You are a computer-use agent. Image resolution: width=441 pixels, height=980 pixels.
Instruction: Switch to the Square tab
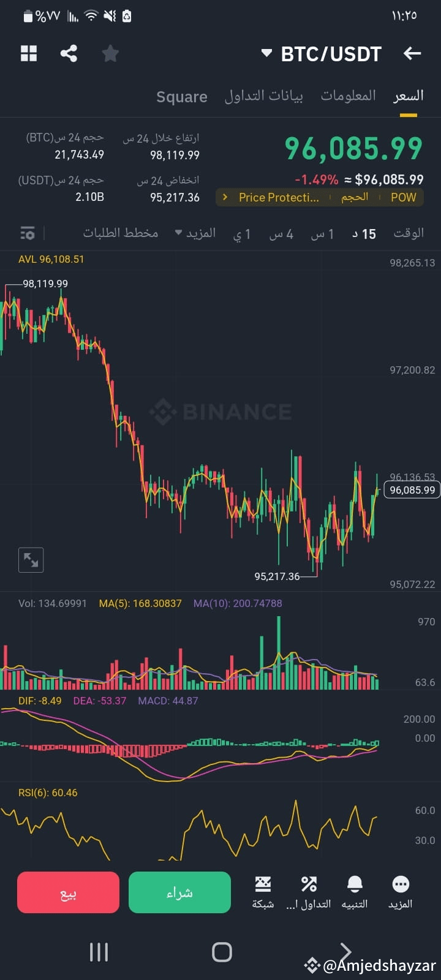(181, 96)
